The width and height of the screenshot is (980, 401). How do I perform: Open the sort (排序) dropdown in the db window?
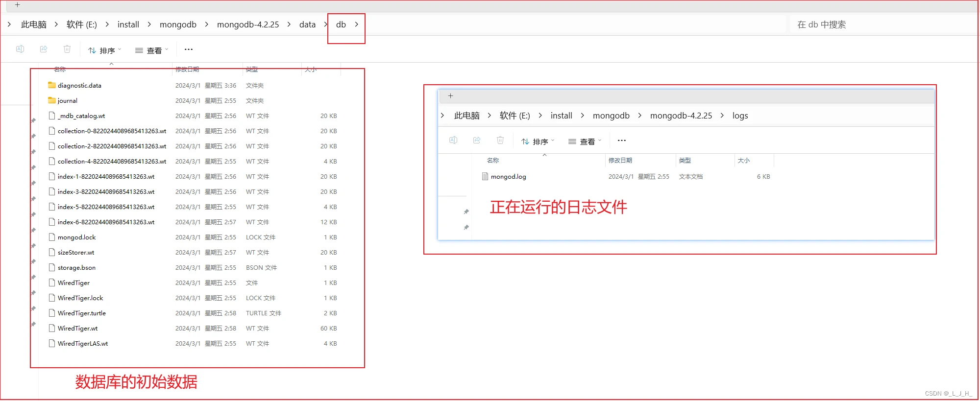point(104,50)
